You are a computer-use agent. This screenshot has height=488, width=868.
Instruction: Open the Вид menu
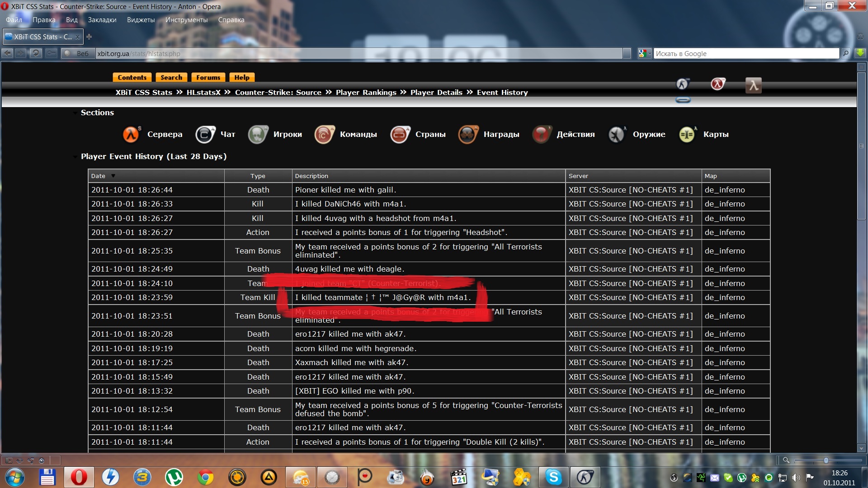pyautogui.click(x=72, y=20)
